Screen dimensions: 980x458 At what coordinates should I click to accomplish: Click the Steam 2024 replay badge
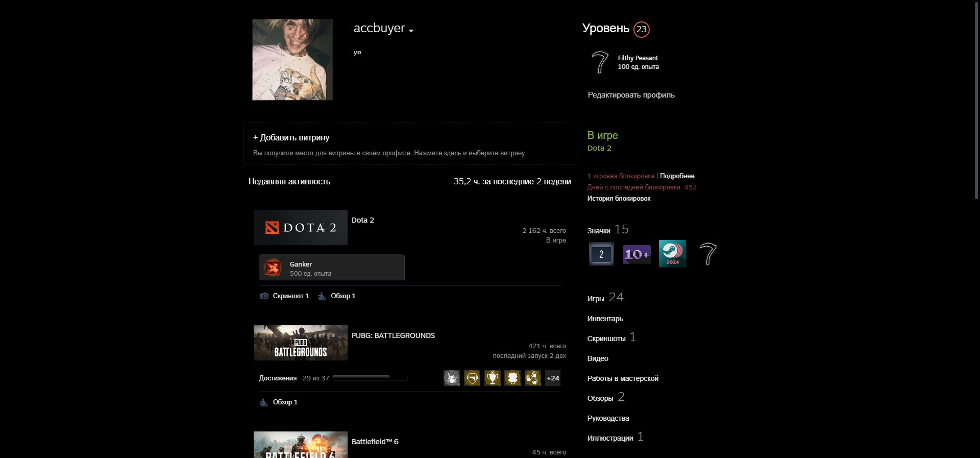coord(672,254)
